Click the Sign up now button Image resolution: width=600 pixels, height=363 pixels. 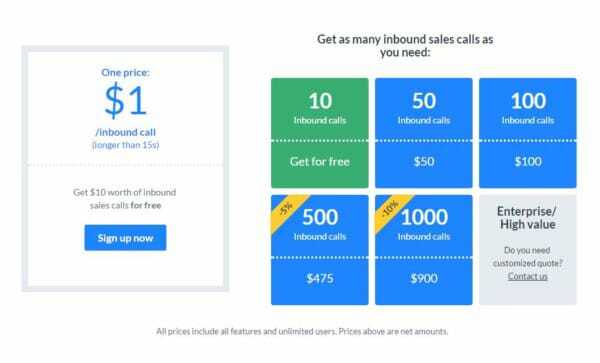125,238
